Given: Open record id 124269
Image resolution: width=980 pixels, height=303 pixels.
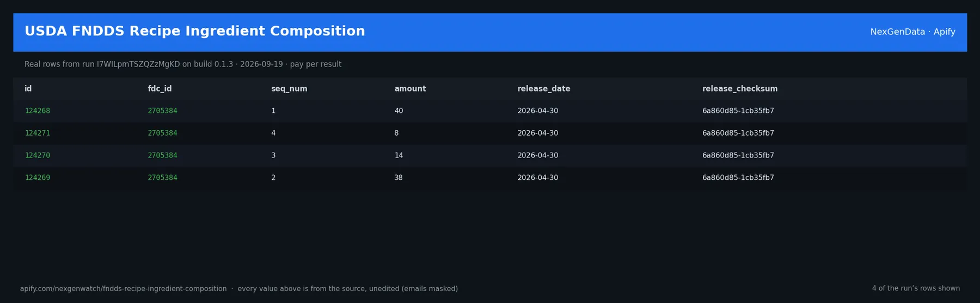Looking at the screenshot, I should 38,178.
